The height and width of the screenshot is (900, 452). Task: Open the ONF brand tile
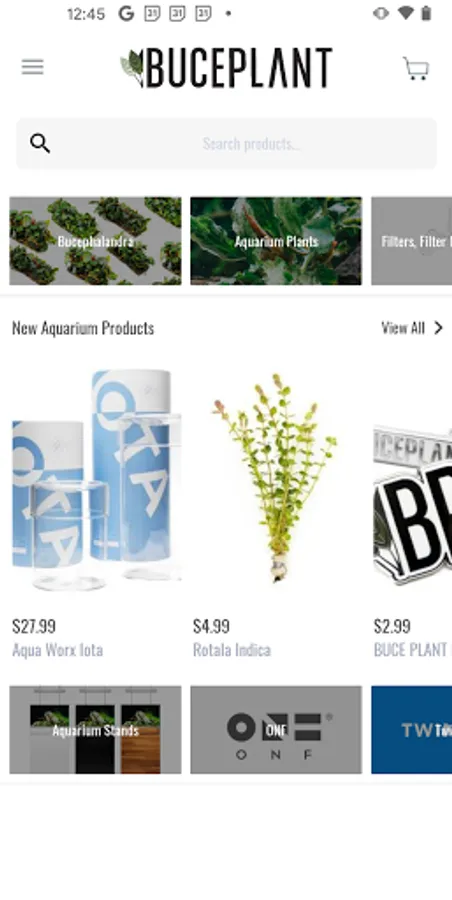276,730
